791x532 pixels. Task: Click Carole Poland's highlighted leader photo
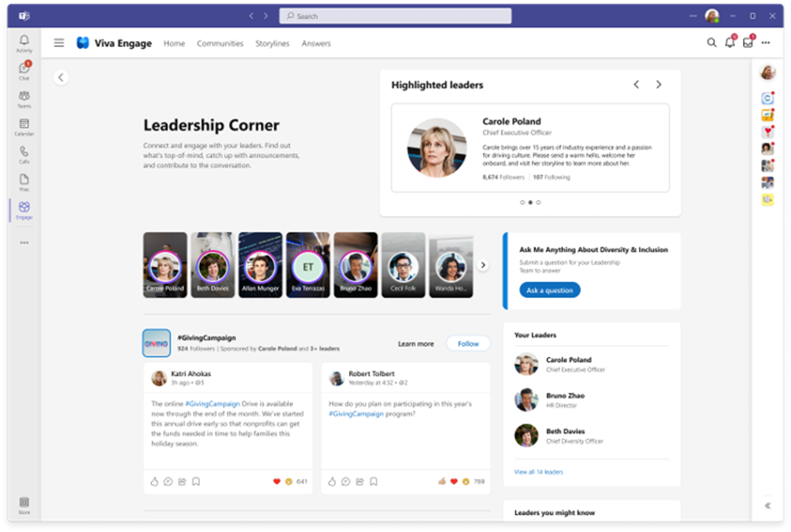click(x=437, y=148)
